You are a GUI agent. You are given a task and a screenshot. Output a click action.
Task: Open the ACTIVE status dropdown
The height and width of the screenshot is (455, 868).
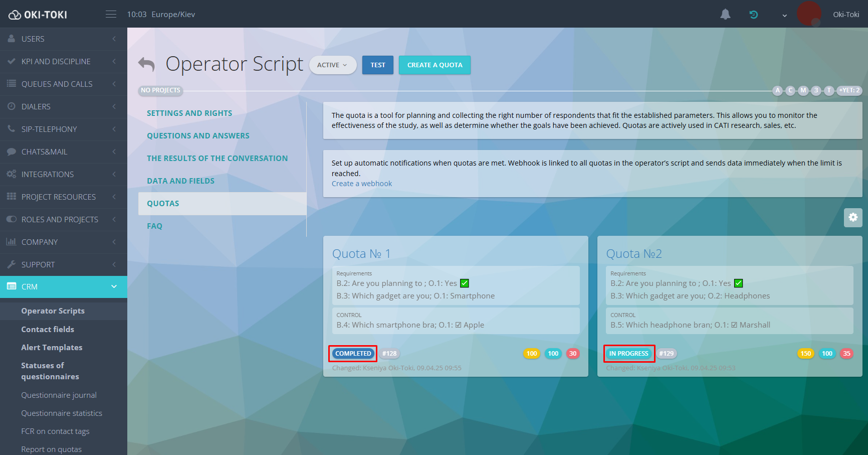click(x=332, y=65)
